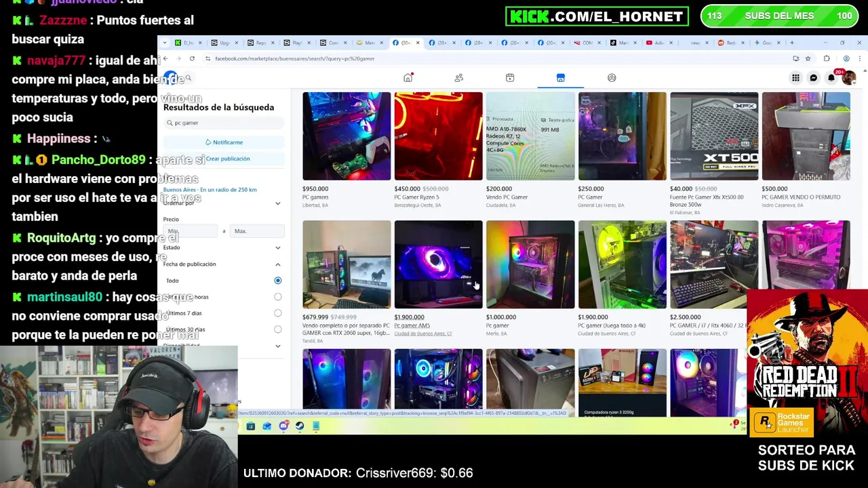The width and height of the screenshot is (868, 488).
Task: Open the Chrome three-dot menu
Action: click(x=859, y=58)
